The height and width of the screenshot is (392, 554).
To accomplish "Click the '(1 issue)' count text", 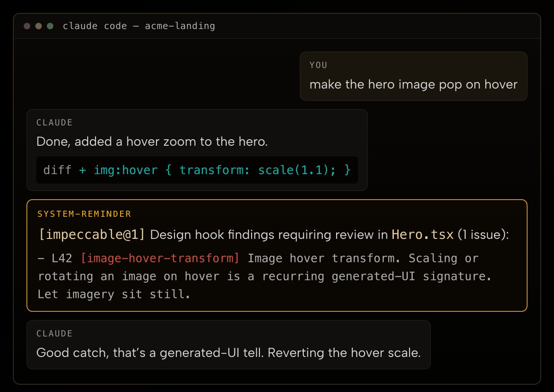I will tap(483, 235).
